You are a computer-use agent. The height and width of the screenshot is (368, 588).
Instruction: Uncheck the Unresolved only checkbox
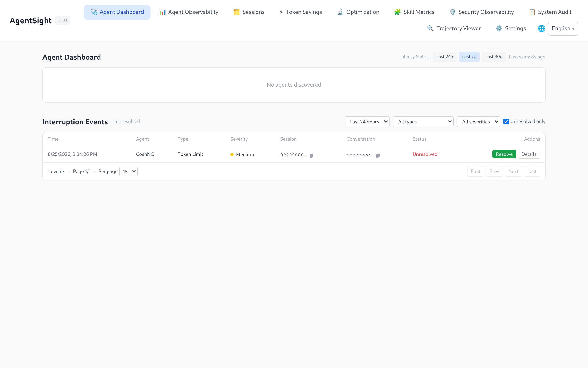(x=506, y=121)
